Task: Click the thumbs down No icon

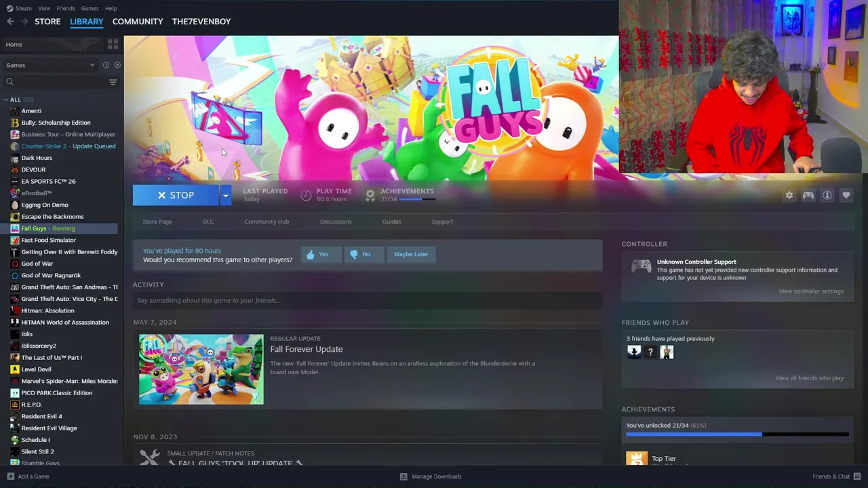Action: (353, 254)
